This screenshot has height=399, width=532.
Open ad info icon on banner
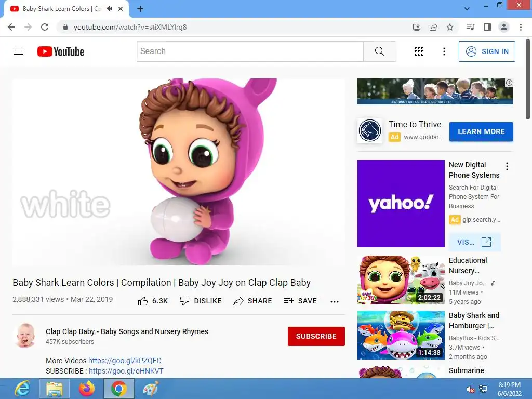point(509,83)
